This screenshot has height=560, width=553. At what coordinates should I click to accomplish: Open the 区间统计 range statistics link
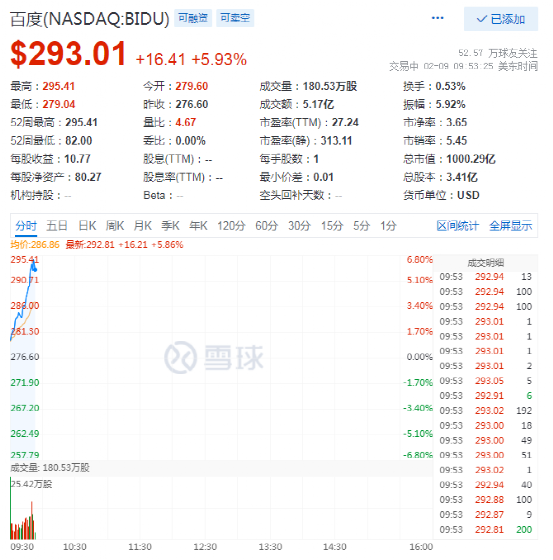pyautogui.click(x=457, y=226)
